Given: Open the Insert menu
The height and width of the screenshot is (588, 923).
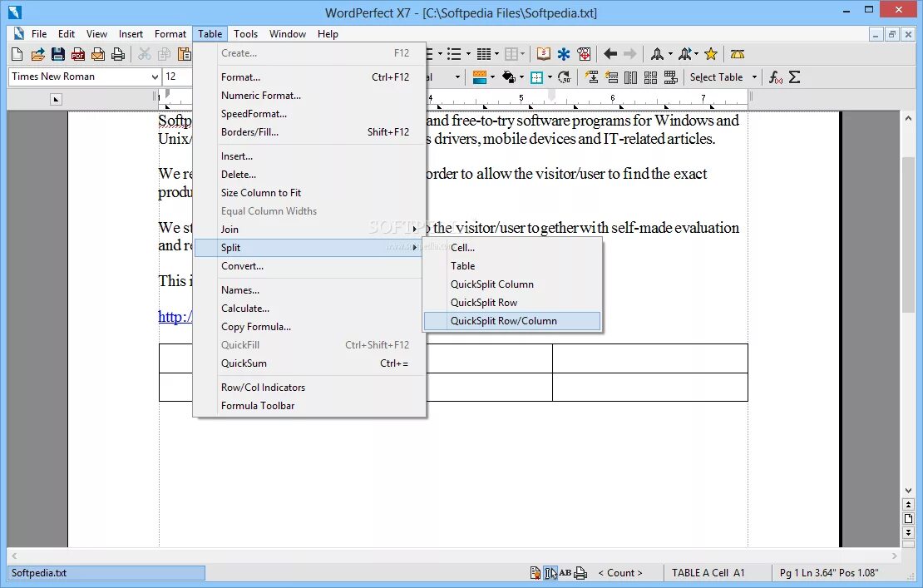Looking at the screenshot, I should pyautogui.click(x=130, y=34).
